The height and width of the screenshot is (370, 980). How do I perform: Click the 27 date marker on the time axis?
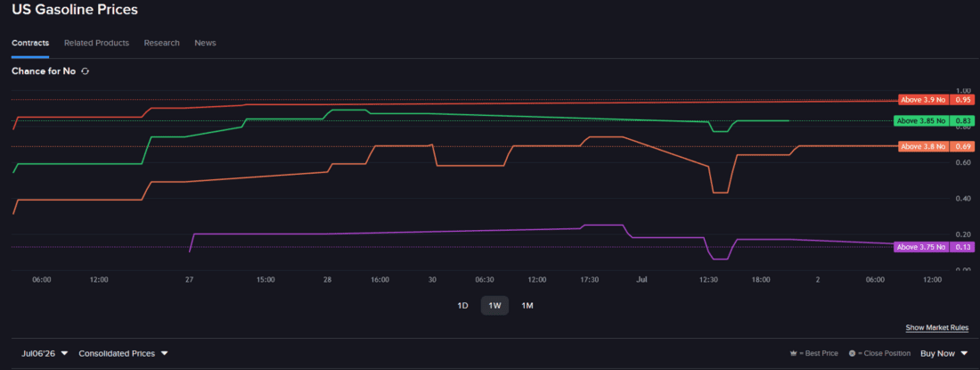point(190,280)
